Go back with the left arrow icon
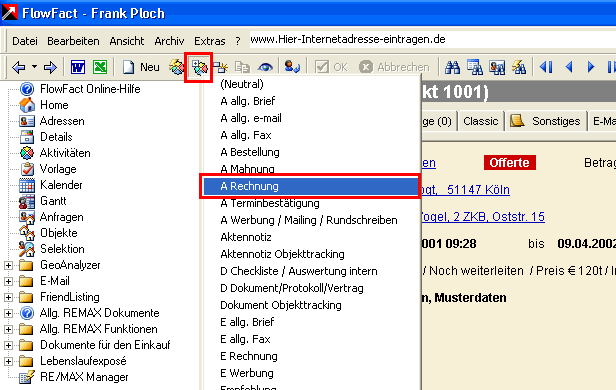This screenshot has height=390, width=616. pyautogui.click(x=18, y=67)
